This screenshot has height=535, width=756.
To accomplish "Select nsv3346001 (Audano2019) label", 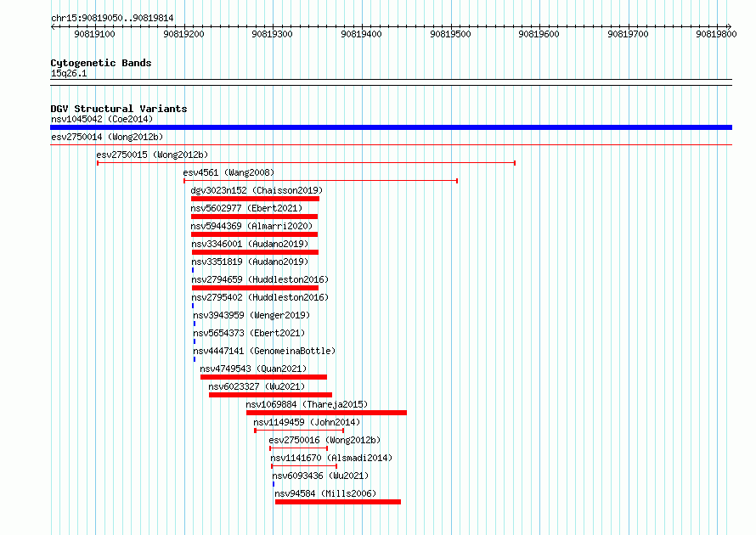I will tap(251, 244).
